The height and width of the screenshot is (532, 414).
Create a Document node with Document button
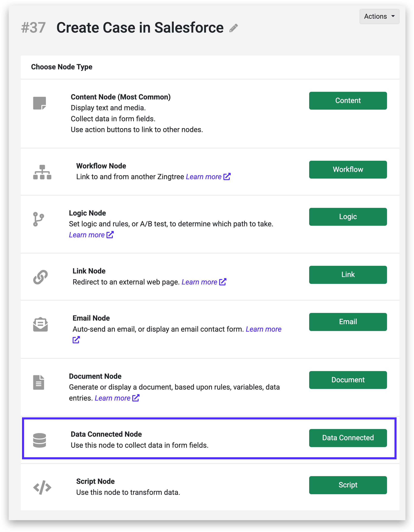[x=348, y=380]
